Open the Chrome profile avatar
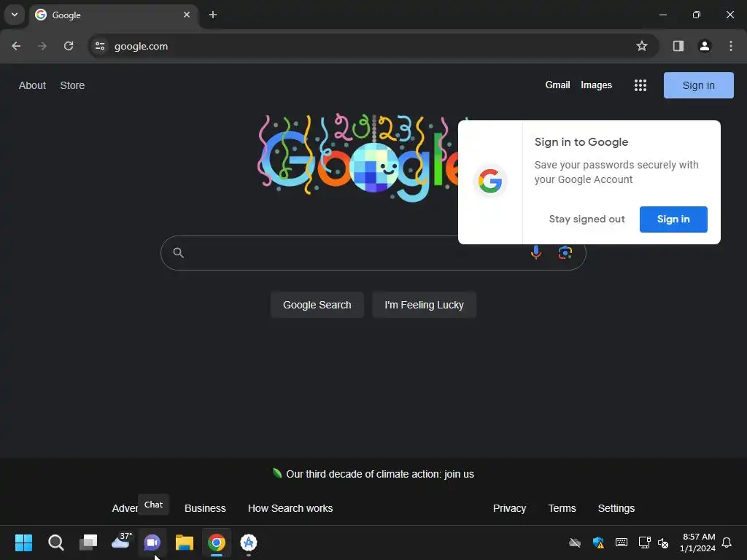 [x=705, y=46]
